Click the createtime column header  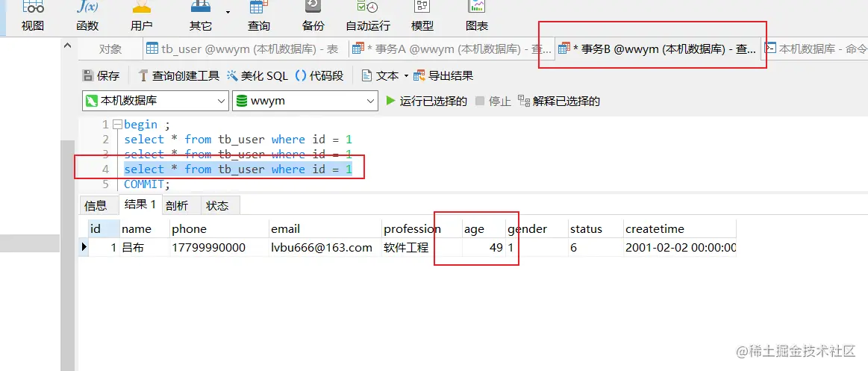click(679, 228)
